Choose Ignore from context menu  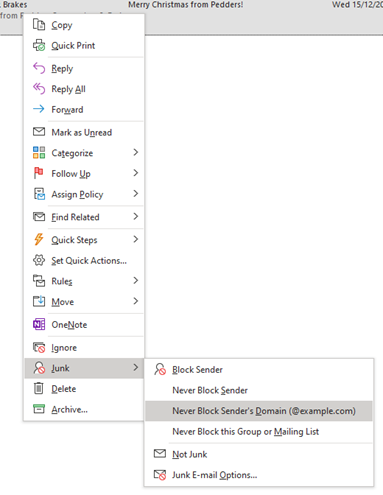click(84, 348)
